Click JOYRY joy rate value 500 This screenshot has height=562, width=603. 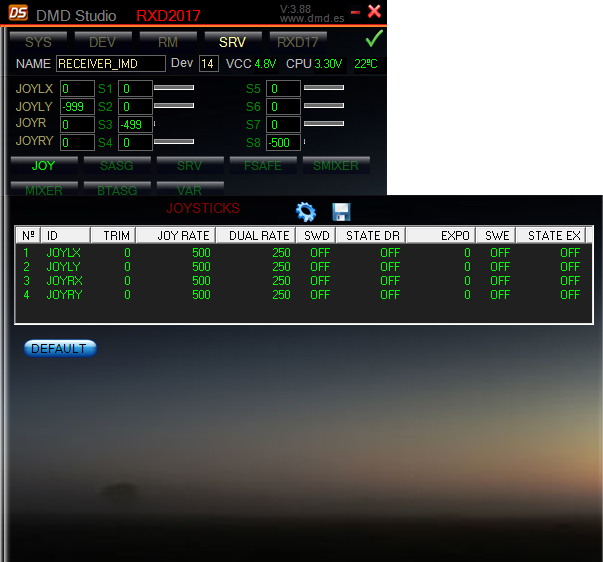click(202, 295)
